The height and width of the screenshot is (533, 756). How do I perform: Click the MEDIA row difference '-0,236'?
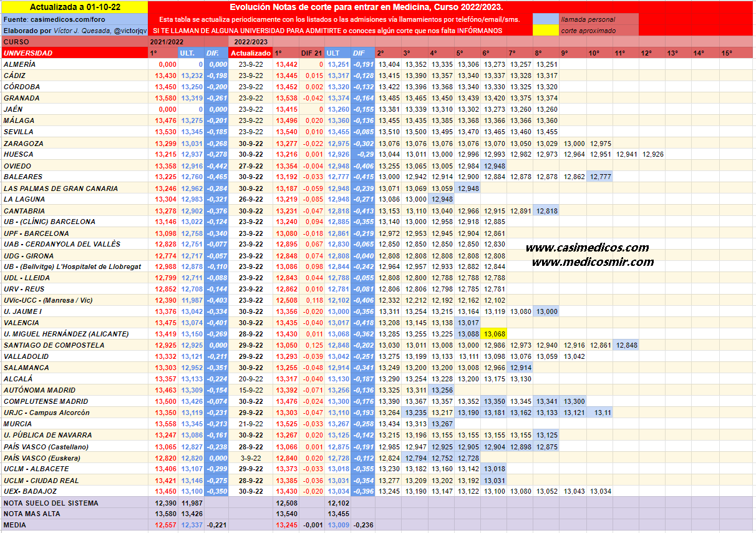tap(362, 525)
